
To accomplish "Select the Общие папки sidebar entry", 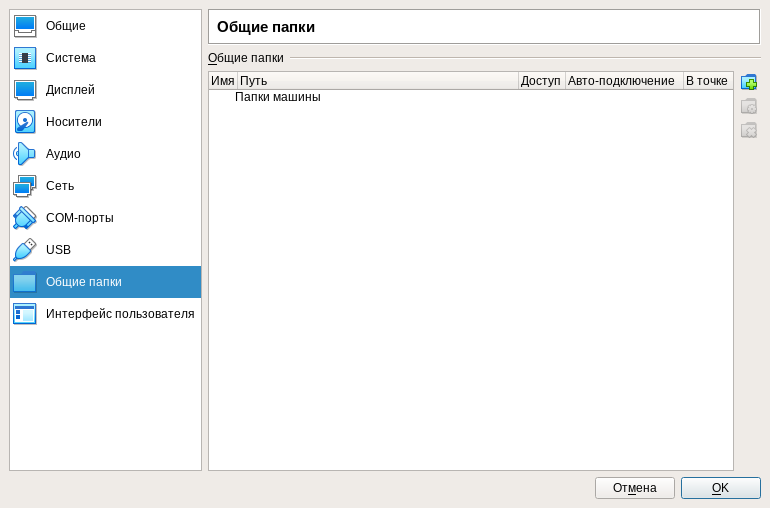I will click(106, 282).
